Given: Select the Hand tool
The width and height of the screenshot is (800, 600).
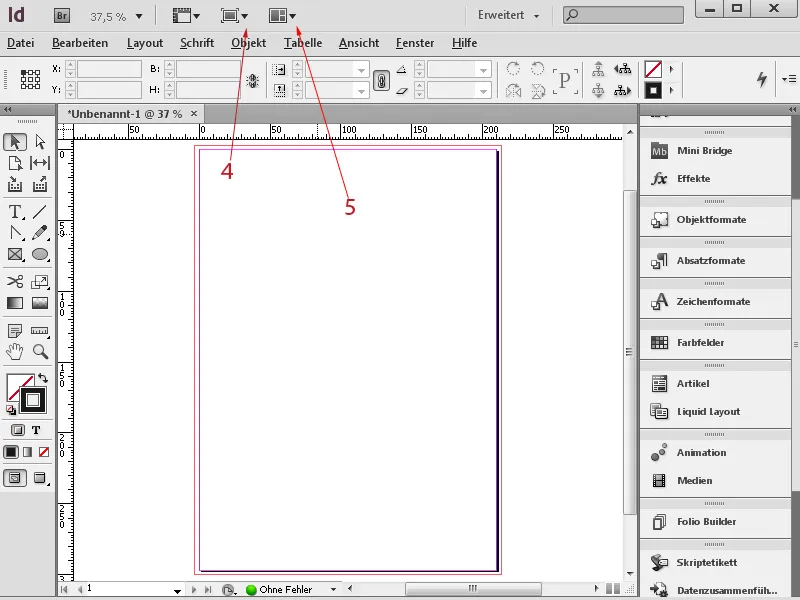Looking at the screenshot, I should pyautogui.click(x=14, y=352).
